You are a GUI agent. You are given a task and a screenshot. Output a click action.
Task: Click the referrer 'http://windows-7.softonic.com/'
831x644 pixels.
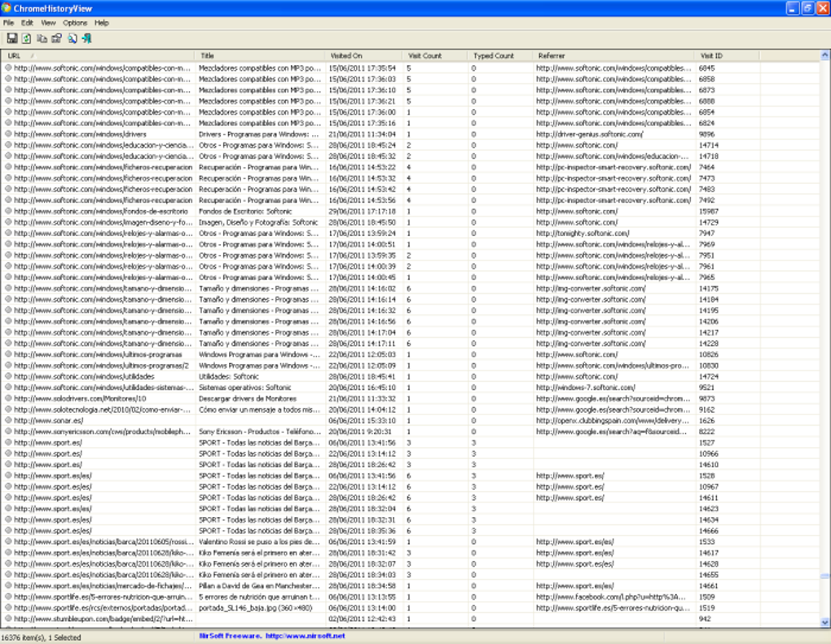pos(586,388)
